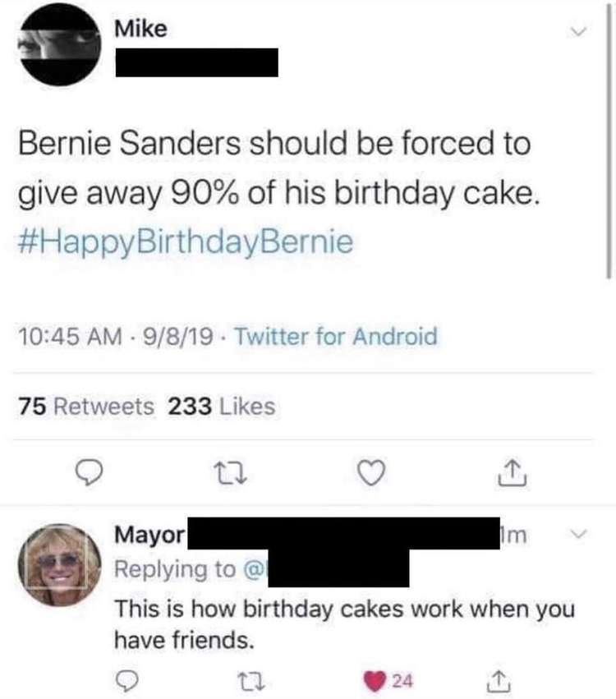Reply to Mike's main tweet
This screenshot has height=699, width=616.
pos(90,473)
